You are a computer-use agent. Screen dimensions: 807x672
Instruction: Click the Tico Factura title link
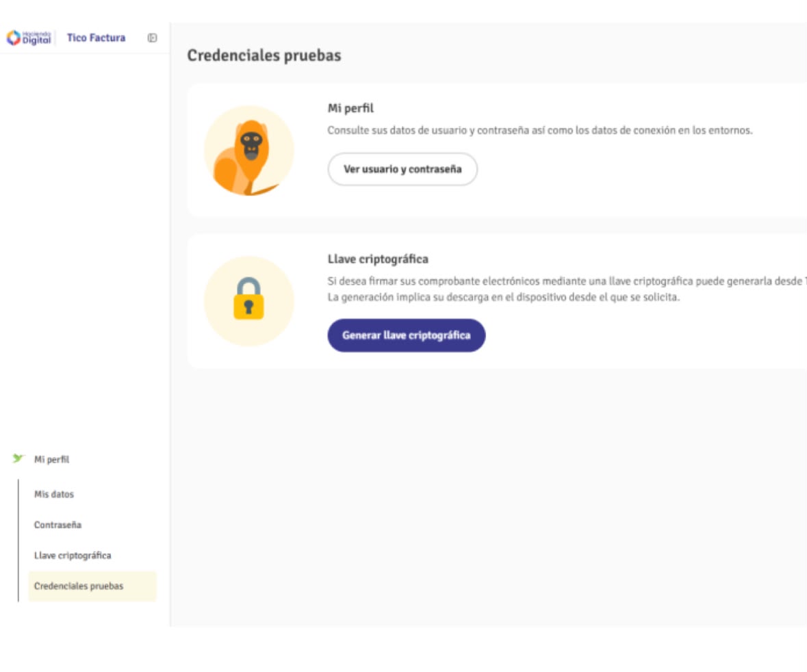point(97,38)
